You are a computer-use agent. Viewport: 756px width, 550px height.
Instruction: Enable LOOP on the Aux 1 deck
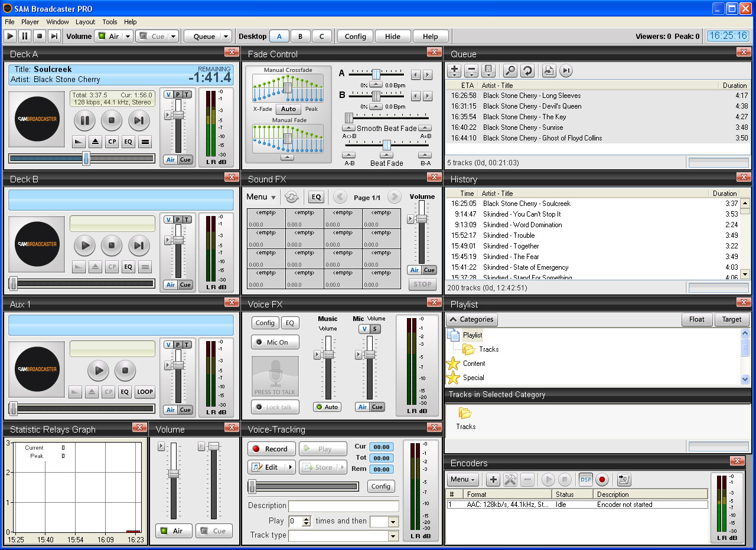pyautogui.click(x=145, y=392)
